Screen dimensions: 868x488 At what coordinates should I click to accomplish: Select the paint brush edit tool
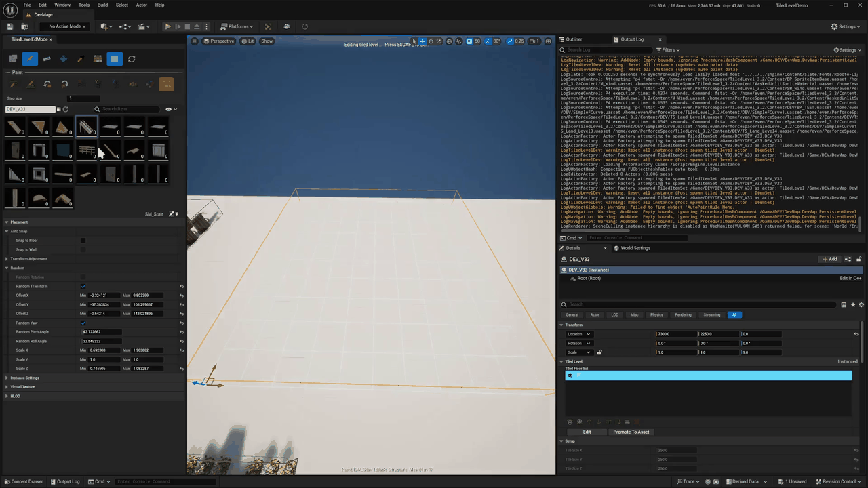(x=29, y=59)
